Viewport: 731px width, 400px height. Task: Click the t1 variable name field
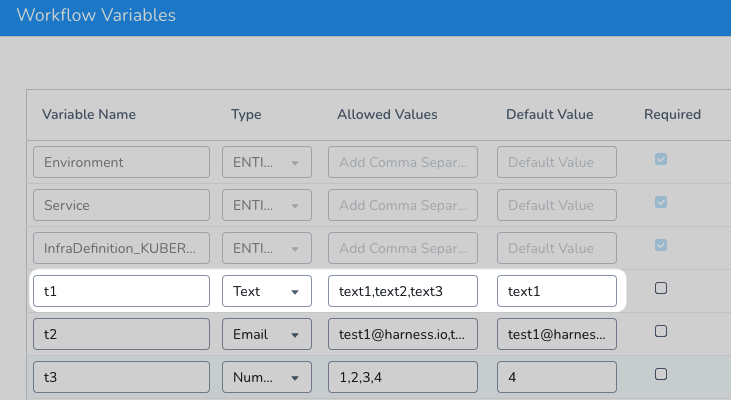tap(121, 291)
